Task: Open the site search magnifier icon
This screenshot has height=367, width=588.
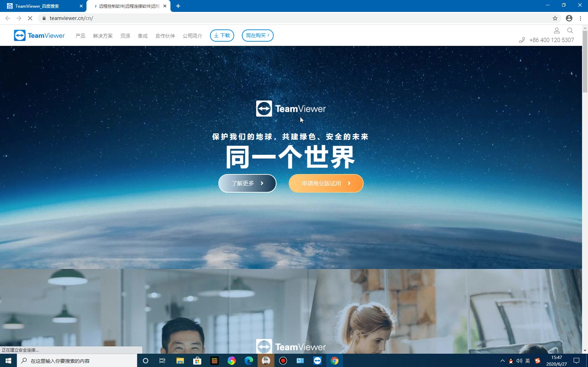Action: point(570,30)
